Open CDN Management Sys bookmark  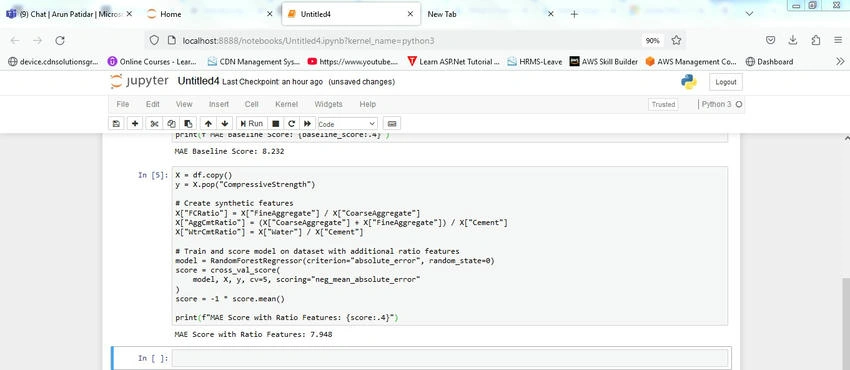coord(254,62)
